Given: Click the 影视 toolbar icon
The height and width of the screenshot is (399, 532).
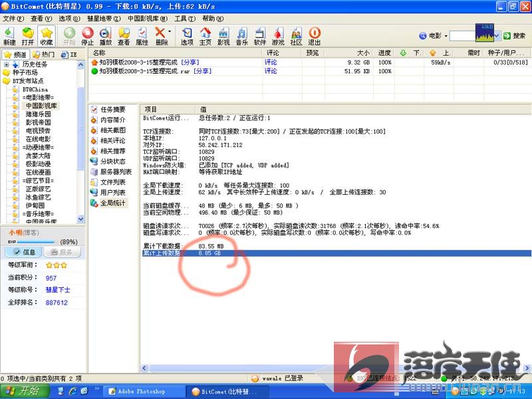Looking at the screenshot, I should tap(223, 36).
